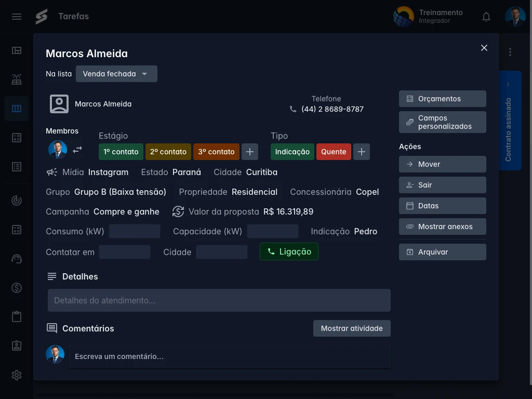Screen dimensions: 532x399
Task: Click the empty Cidade field
Action: (x=222, y=252)
